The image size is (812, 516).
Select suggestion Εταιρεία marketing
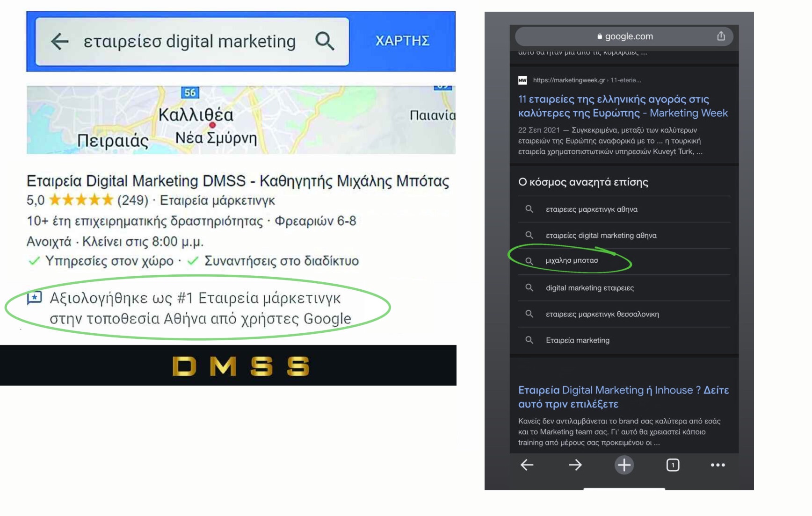tap(624, 340)
